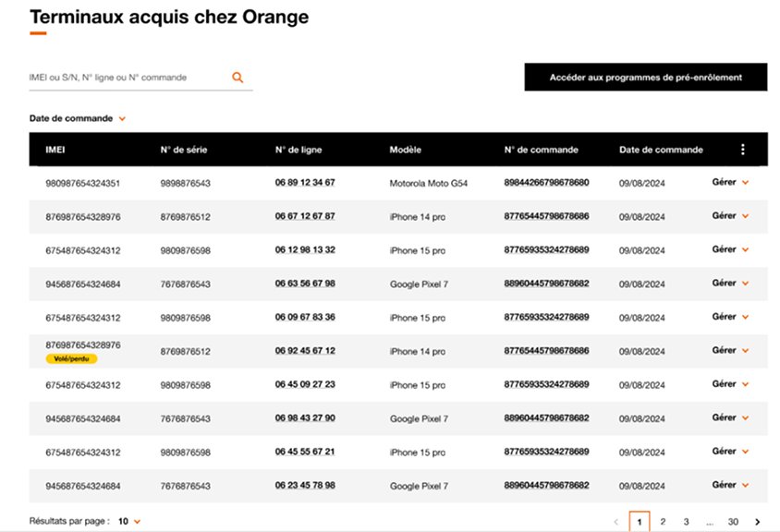Screen dimensions: 780x532
Task: Open line number 06 12 98 13 32
Action: 305,250
